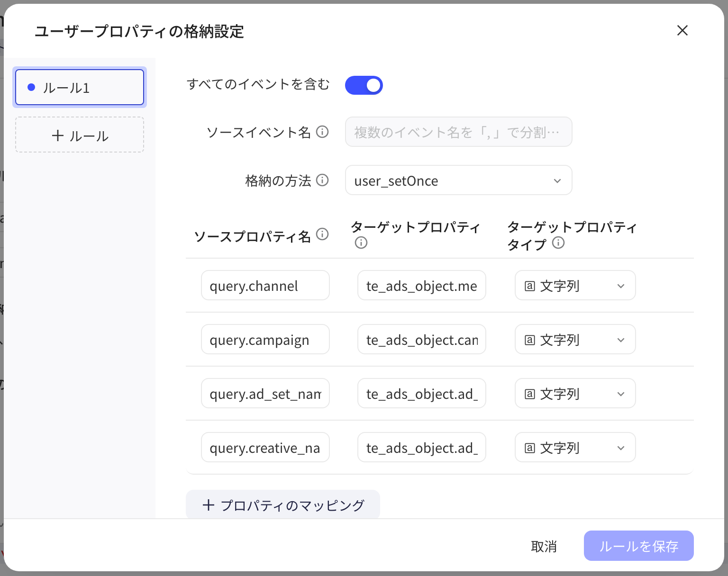Image resolution: width=728 pixels, height=576 pixels.
Task: Close the ユーザープロパティの格納設定 dialog
Action: point(682,30)
